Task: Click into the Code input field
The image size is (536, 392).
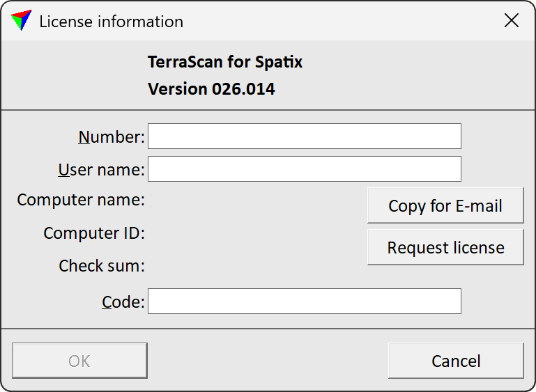Action: click(x=304, y=301)
